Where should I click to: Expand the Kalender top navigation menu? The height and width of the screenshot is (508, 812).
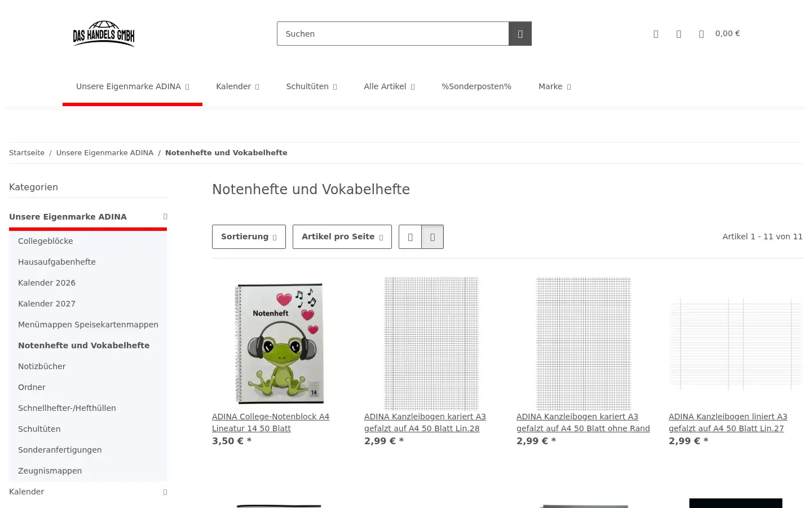237,86
